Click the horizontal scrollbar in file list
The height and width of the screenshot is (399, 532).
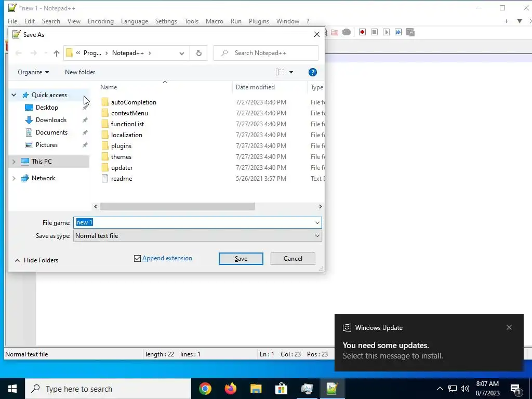[178, 207]
